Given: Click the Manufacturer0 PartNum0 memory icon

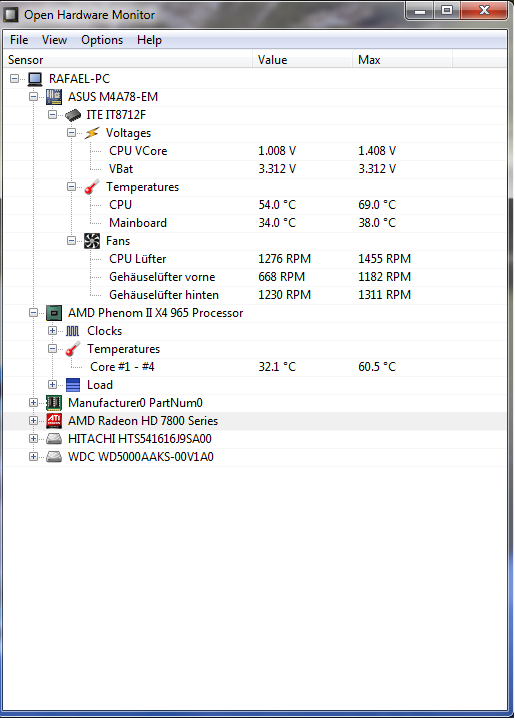Looking at the screenshot, I should point(54,403).
